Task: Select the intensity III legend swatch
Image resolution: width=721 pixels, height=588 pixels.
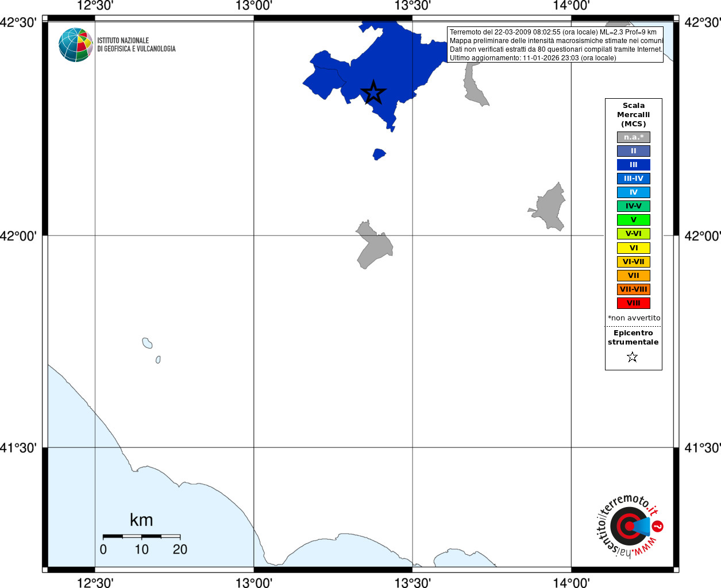Action: pos(634,165)
